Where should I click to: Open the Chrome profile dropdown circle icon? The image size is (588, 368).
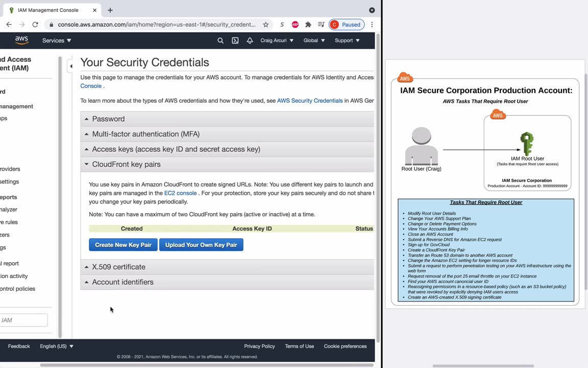372,10
